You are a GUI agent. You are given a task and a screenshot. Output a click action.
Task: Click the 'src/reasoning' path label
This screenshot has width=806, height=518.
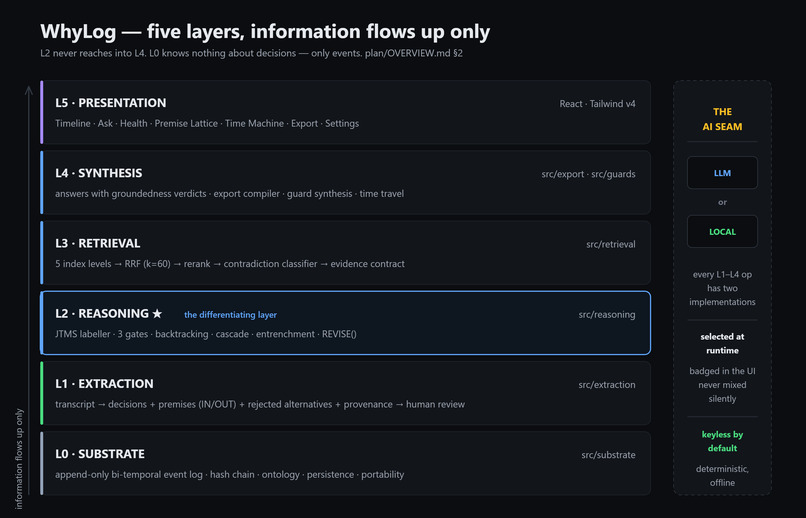[607, 314]
